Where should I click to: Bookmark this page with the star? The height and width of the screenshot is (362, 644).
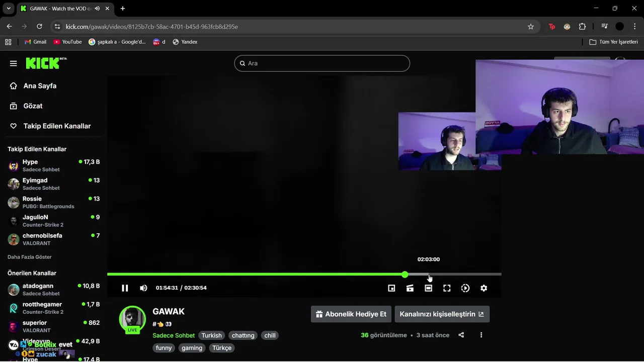click(x=531, y=27)
